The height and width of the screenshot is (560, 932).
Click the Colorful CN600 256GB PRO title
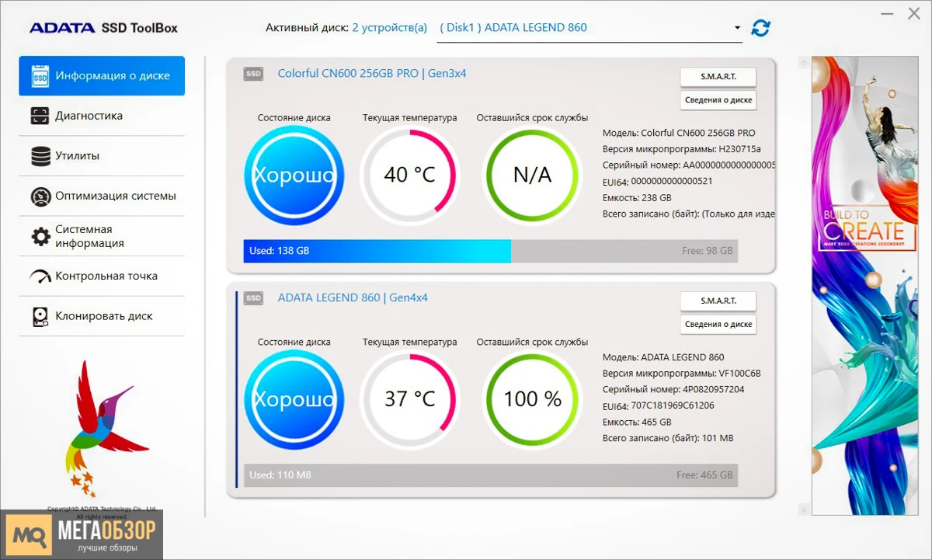(x=372, y=74)
